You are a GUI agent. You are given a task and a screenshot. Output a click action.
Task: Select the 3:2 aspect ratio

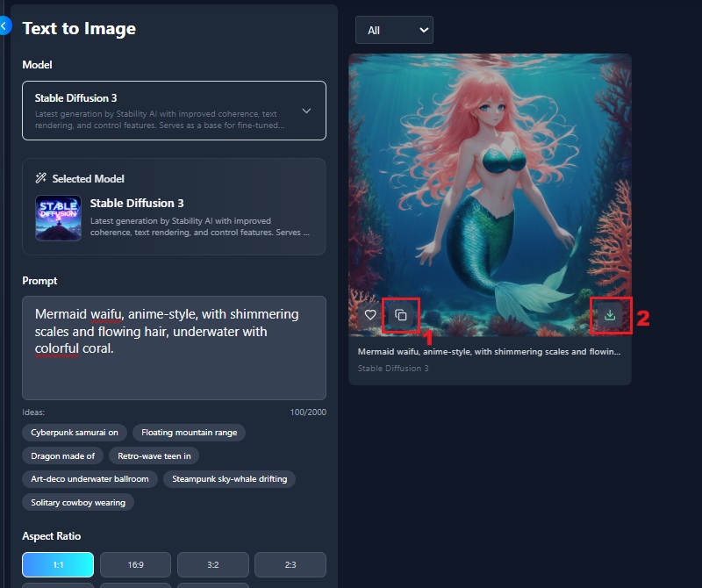click(x=212, y=564)
